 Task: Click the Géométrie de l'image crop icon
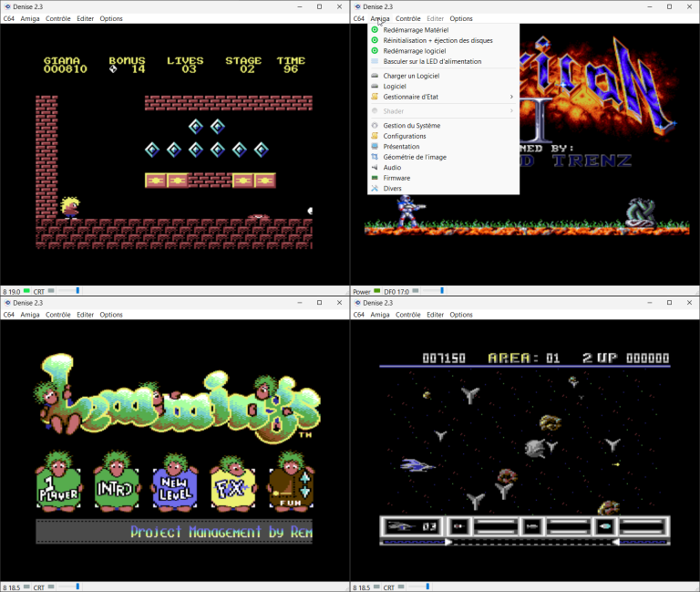(375, 157)
